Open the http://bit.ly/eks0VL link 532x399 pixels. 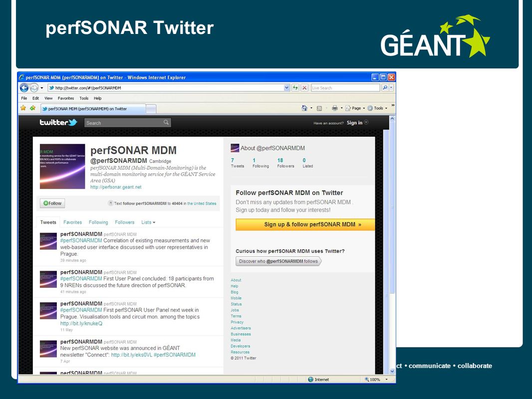coord(132,355)
